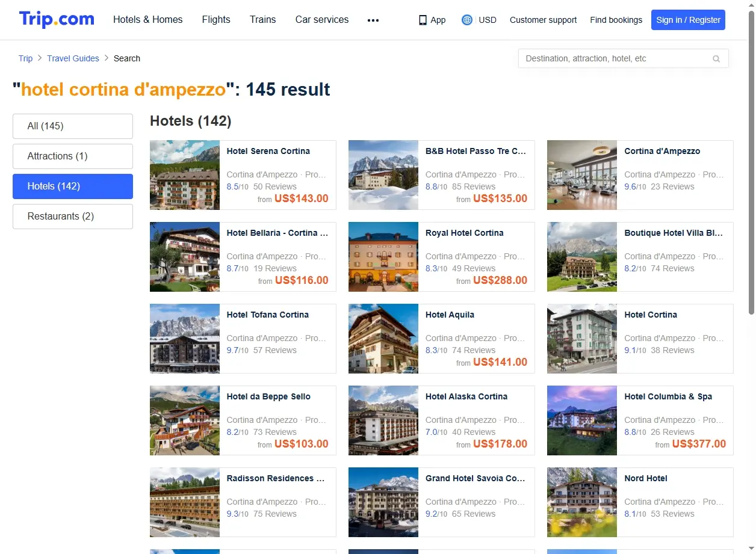This screenshot has height=554, width=756.
Task: Open Hotel da Beppe Sello thumbnail
Action: coord(185,420)
